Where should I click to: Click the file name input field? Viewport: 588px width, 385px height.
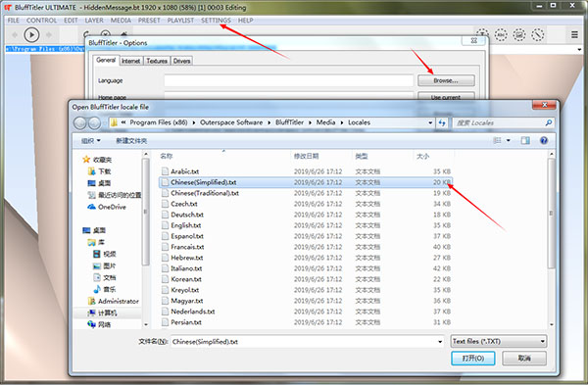click(x=304, y=342)
